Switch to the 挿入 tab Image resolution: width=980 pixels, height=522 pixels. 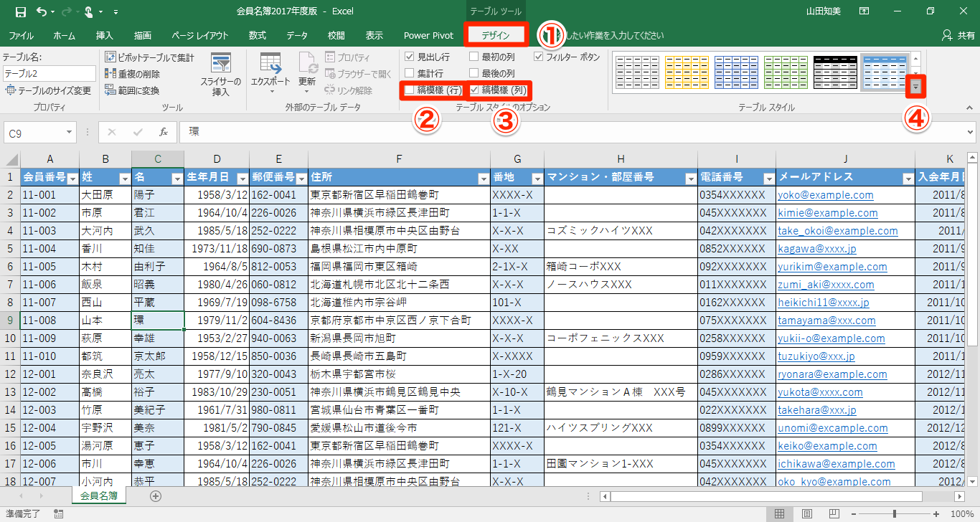click(104, 35)
